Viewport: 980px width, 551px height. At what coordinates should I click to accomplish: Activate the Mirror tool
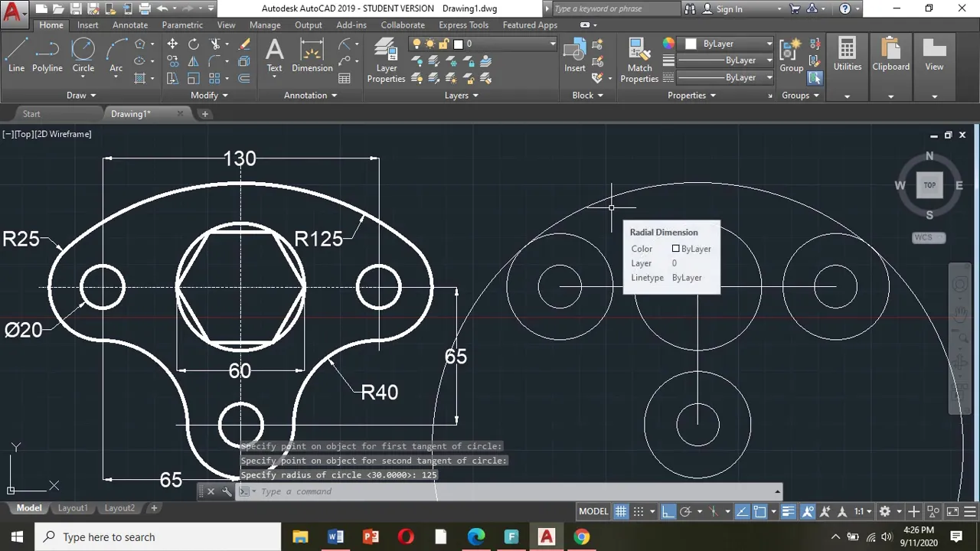(194, 61)
